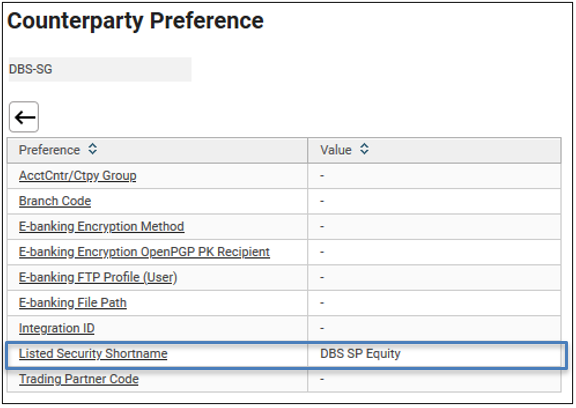Click the Integration ID value cell
The height and width of the screenshot is (408, 576).
[434, 328]
